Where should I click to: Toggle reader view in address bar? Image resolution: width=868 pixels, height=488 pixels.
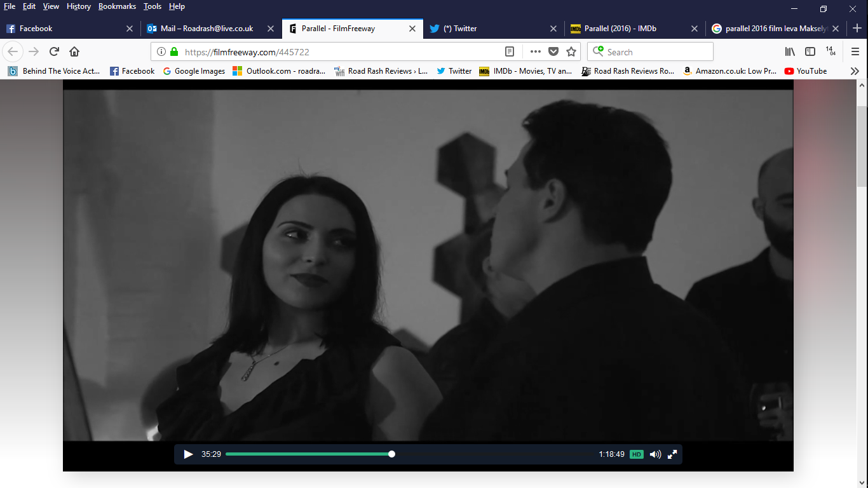(510, 51)
